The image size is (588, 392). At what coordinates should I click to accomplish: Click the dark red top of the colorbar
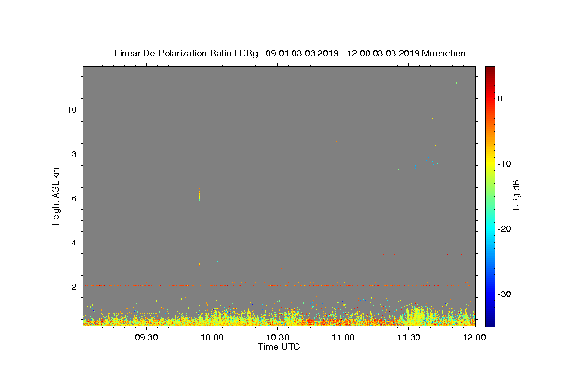490,71
